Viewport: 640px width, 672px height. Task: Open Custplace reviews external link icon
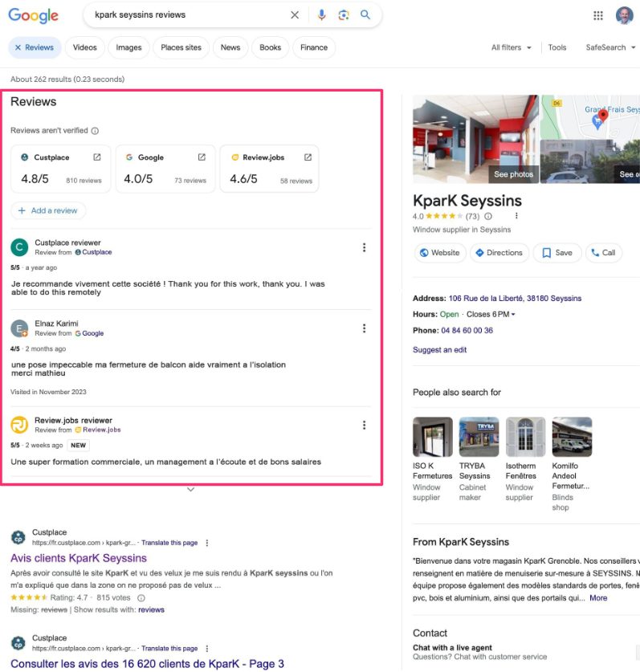[97, 157]
